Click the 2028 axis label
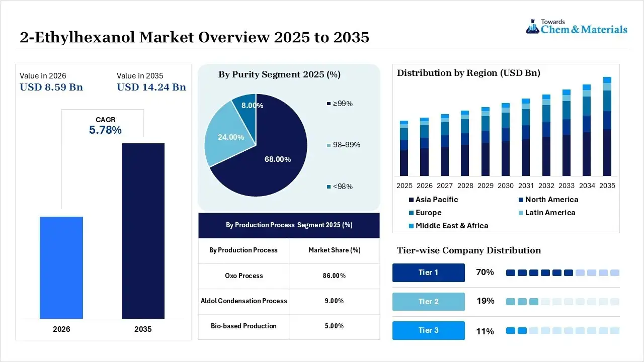The height and width of the screenshot is (362, 644). pyautogui.click(x=465, y=186)
